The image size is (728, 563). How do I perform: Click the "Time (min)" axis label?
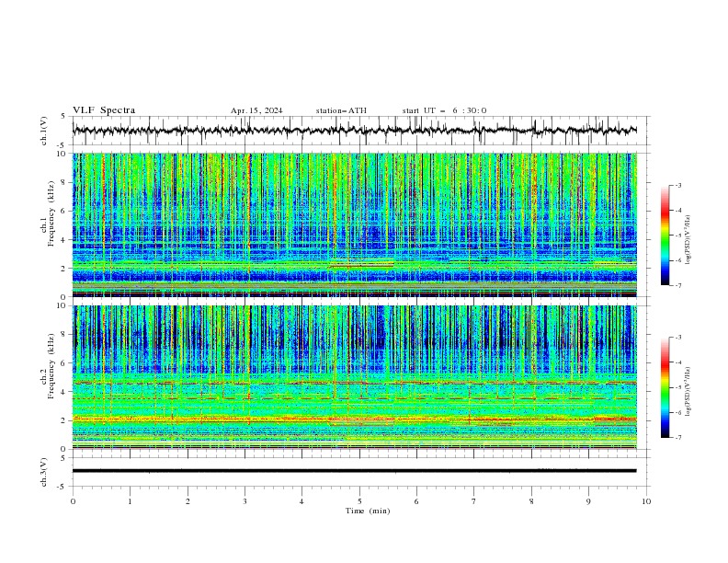point(368,511)
